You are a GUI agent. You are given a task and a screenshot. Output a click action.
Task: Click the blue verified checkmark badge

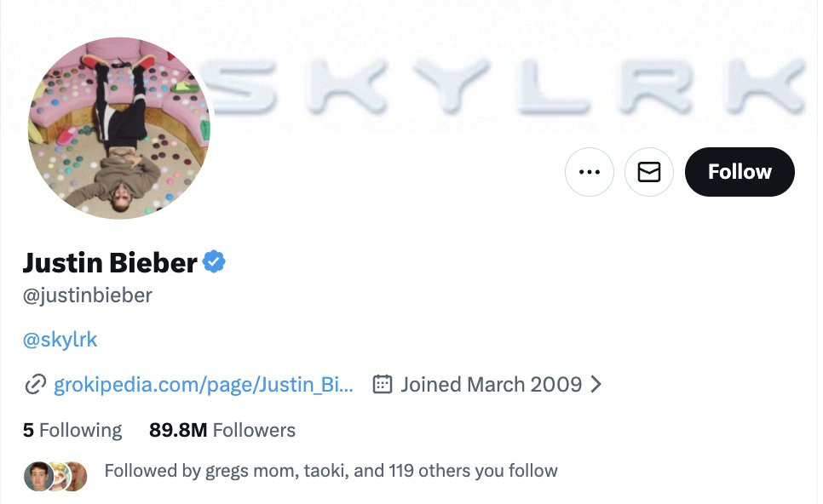click(214, 262)
